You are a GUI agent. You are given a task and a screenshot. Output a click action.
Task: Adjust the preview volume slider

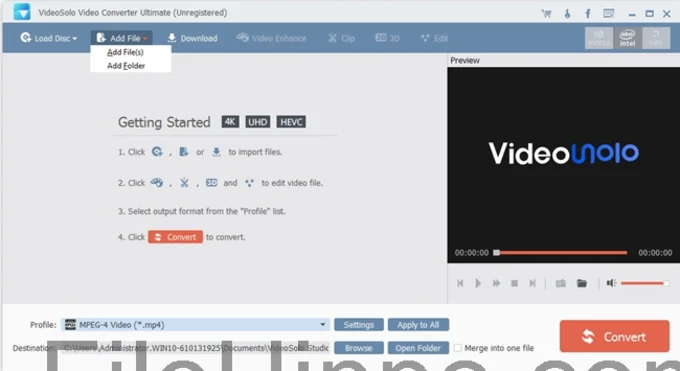tap(644, 283)
